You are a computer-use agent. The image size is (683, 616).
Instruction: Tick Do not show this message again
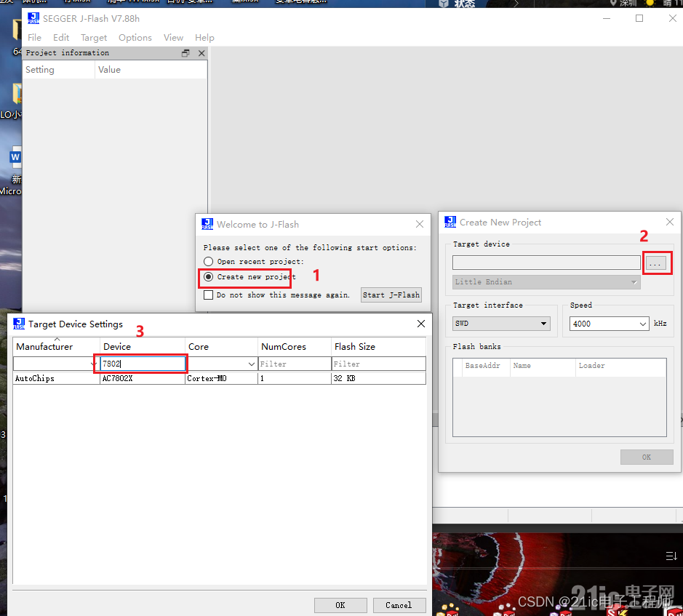[x=208, y=295]
